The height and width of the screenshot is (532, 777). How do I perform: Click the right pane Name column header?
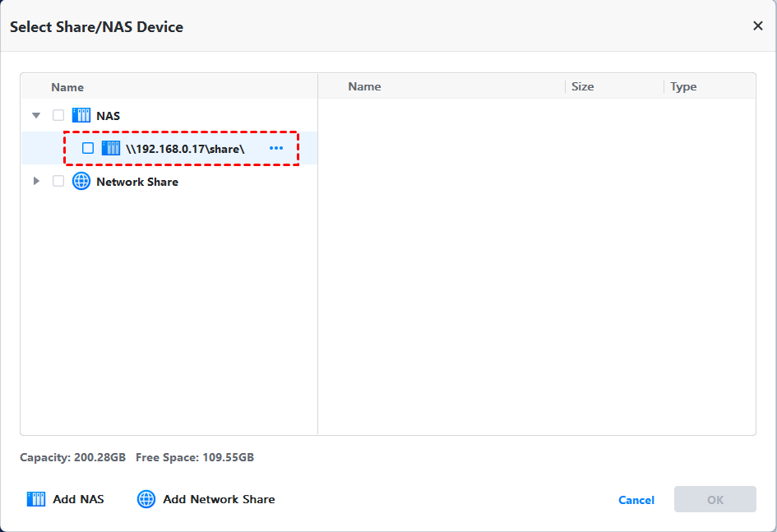tap(364, 86)
